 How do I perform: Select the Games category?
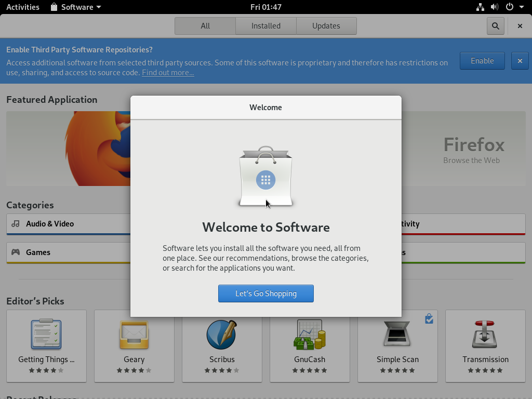(68, 252)
